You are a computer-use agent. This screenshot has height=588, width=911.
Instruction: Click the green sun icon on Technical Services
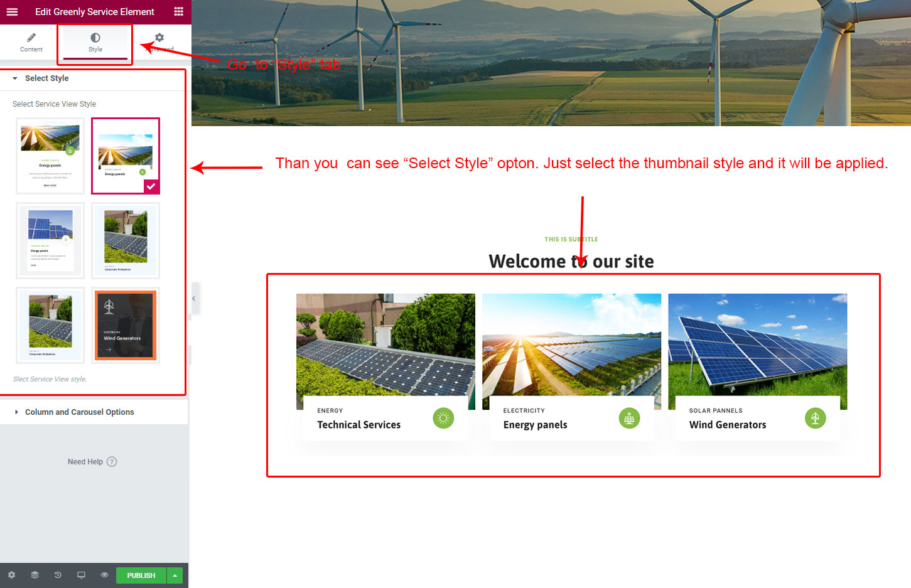click(x=443, y=418)
